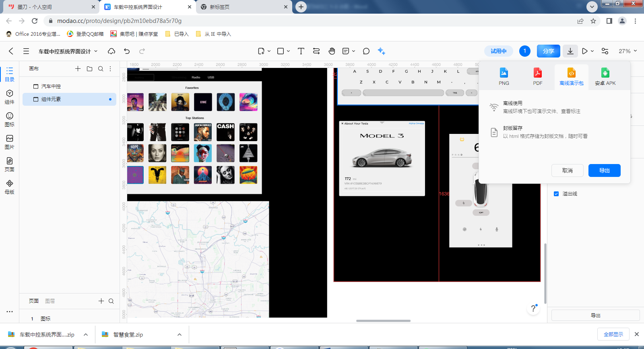
Task: Open the zoom 27% dropdown
Action: pos(627,51)
